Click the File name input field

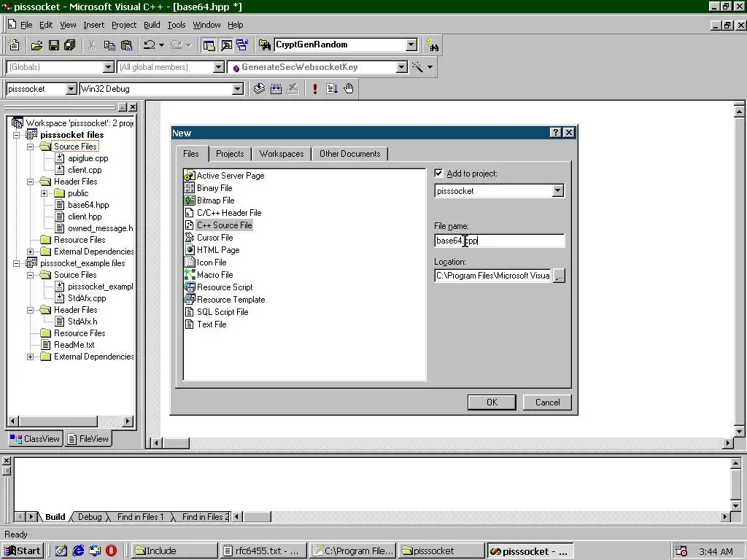click(x=499, y=241)
